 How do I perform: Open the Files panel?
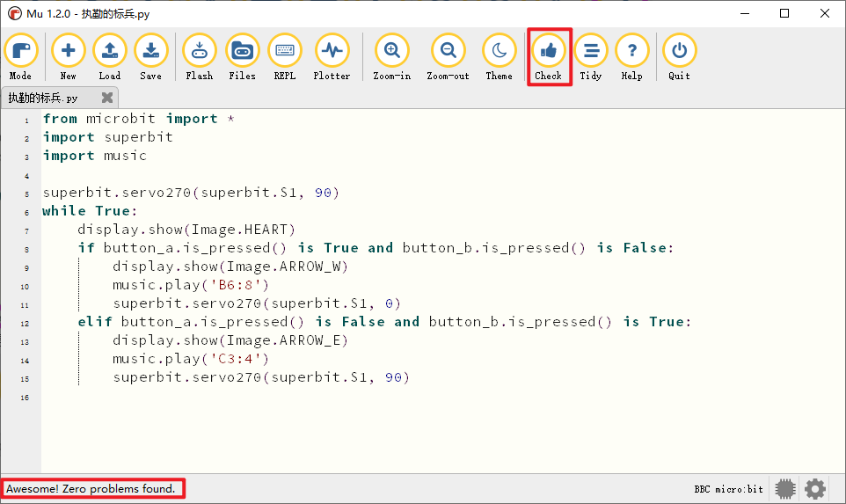tap(242, 56)
